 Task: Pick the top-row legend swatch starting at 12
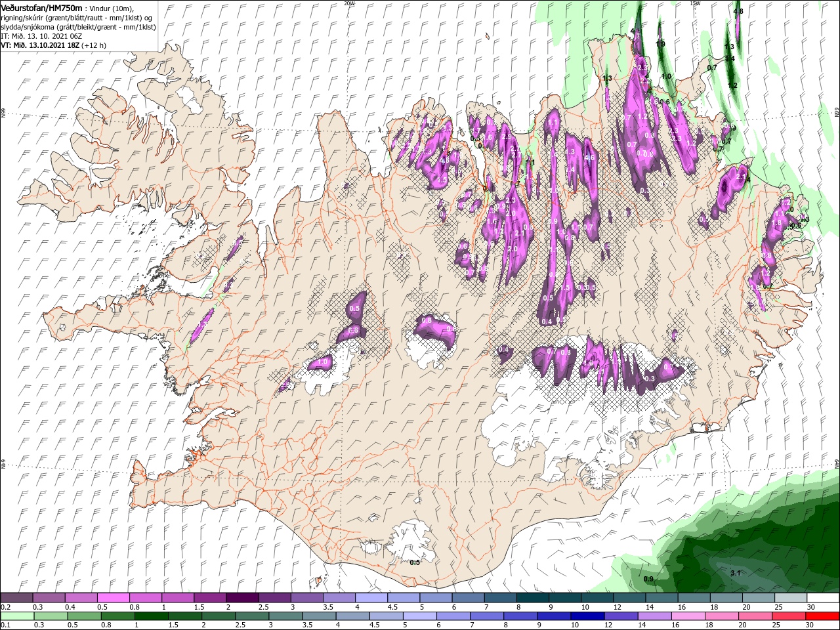click(629, 598)
